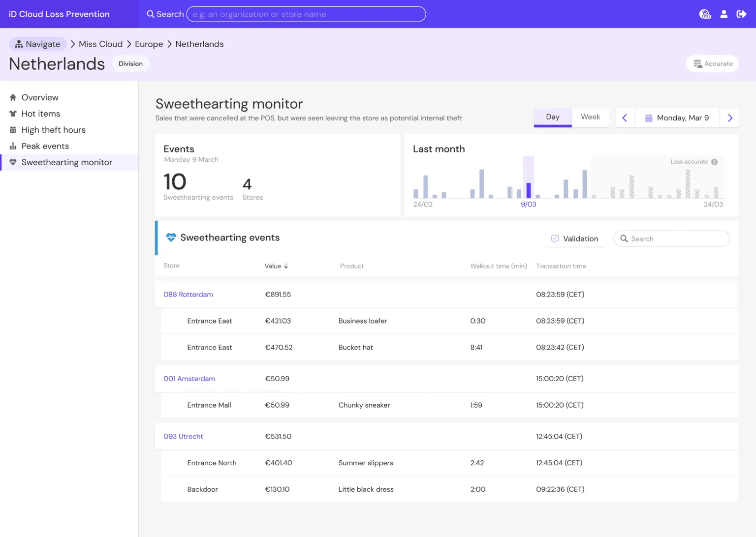Click the Validation button
Screen dimensions: 756x537
[574, 239]
